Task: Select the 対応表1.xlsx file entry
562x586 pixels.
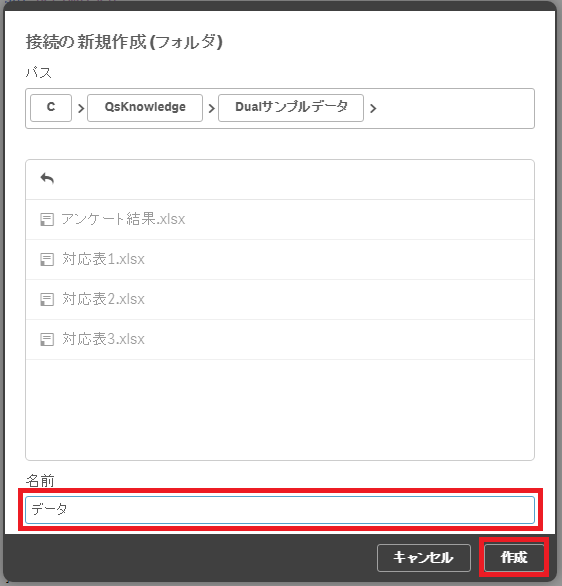Action: (x=280, y=259)
